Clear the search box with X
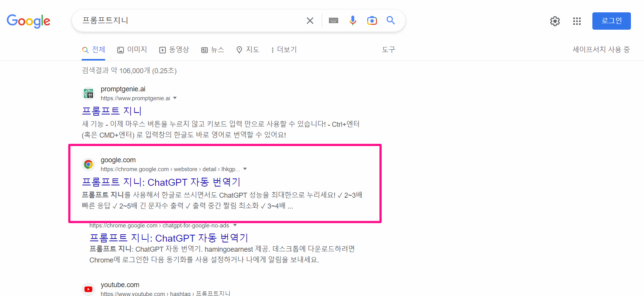Image resolution: width=644 pixels, height=296 pixels. pos(310,20)
